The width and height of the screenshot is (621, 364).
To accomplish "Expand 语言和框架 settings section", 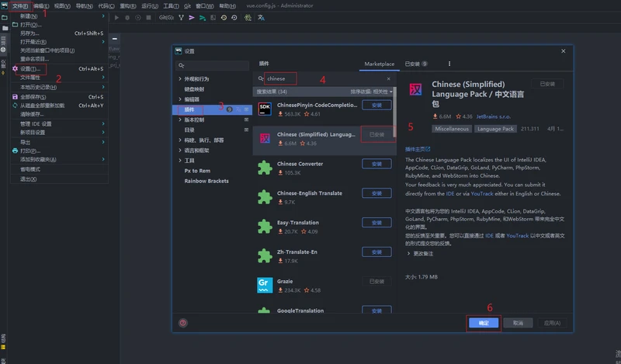I will [180, 150].
